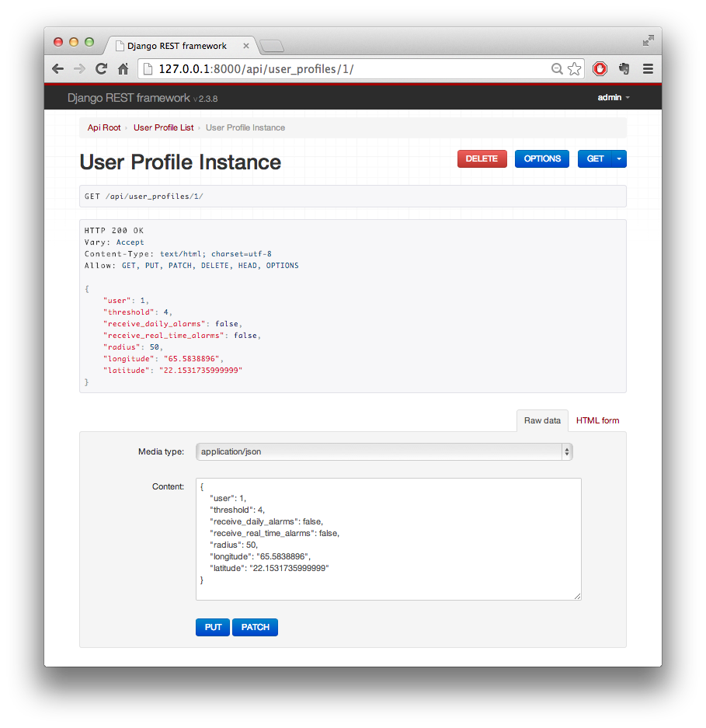
Task: Click the fullscreen arrows icon in title bar
Action: (x=649, y=40)
